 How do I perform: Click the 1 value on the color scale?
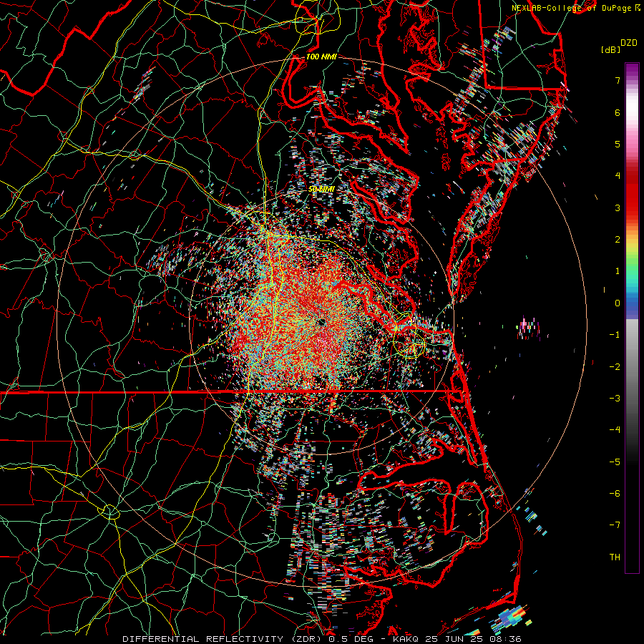[618, 271]
